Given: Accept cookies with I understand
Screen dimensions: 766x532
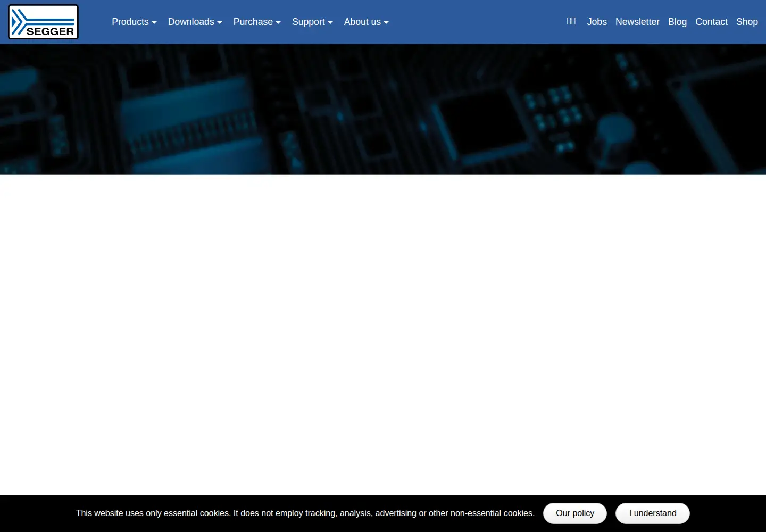Looking at the screenshot, I should point(653,513).
